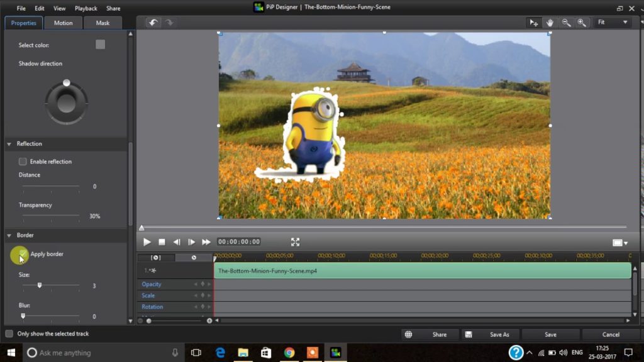Click the Save button

pos(550,334)
